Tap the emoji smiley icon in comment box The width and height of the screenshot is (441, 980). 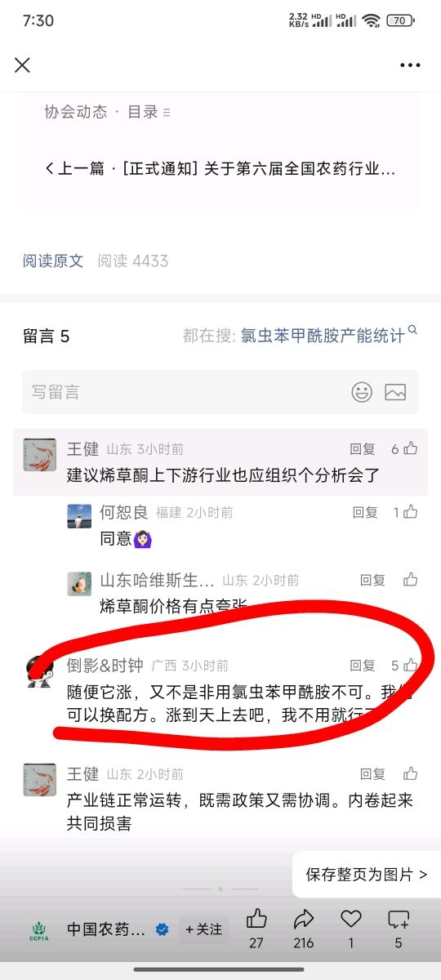tap(362, 392)
